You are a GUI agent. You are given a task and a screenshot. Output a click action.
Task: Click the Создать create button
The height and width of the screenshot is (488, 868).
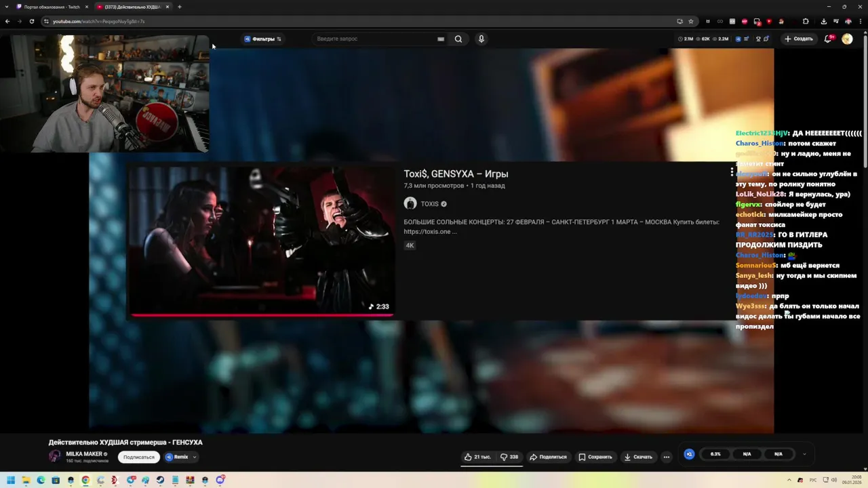click(x=798, y=39)
